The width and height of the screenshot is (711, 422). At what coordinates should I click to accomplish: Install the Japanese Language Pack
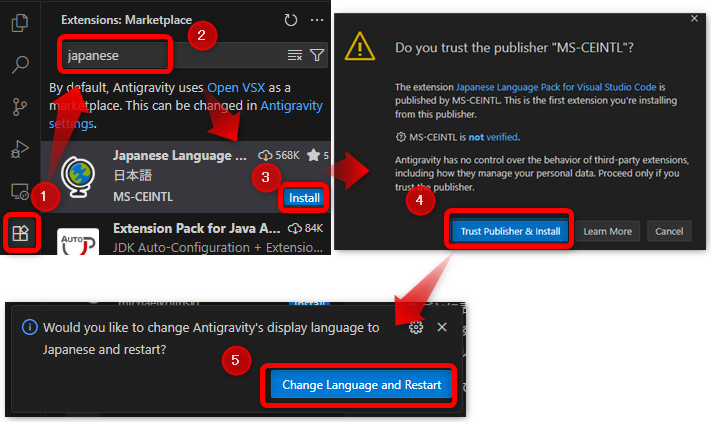[304, 197]
